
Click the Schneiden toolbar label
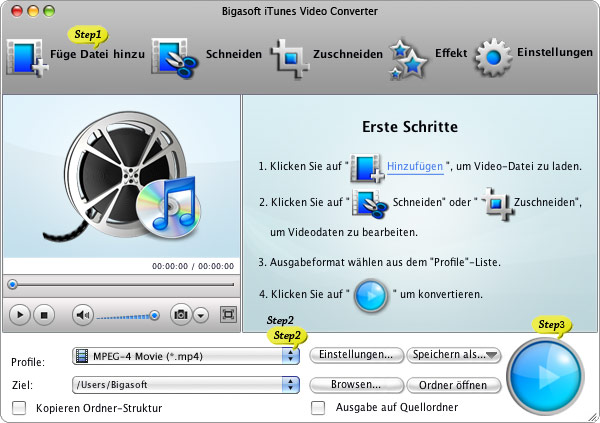click(234, 54)
